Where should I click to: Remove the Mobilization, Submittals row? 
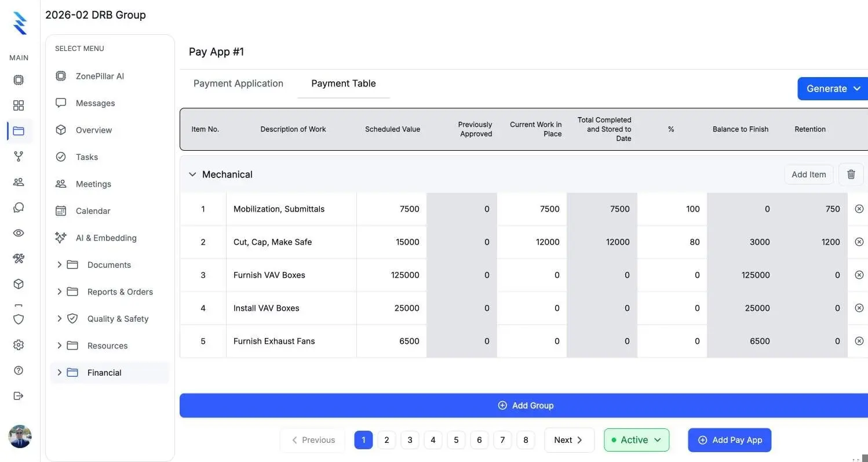(x=859, y=209)
